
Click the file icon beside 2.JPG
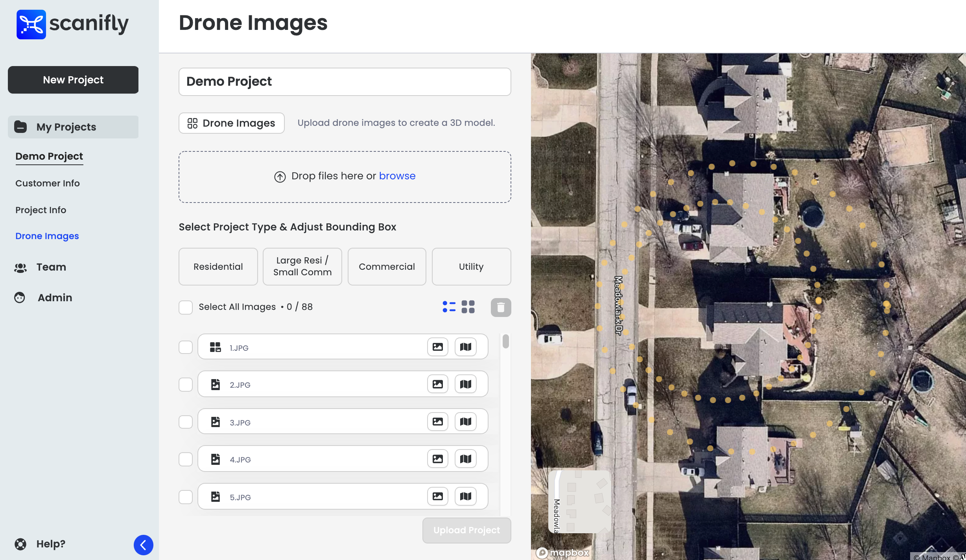pos(215,384)
